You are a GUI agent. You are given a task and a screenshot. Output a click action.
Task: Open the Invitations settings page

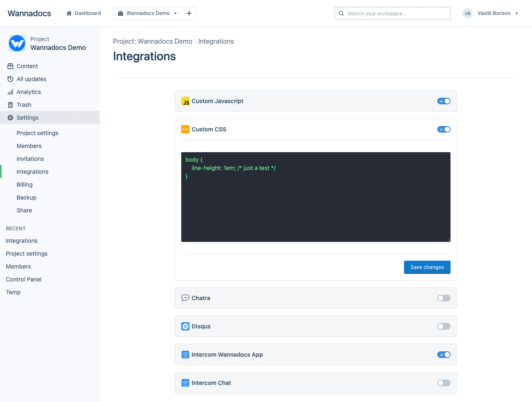[30, 159]
